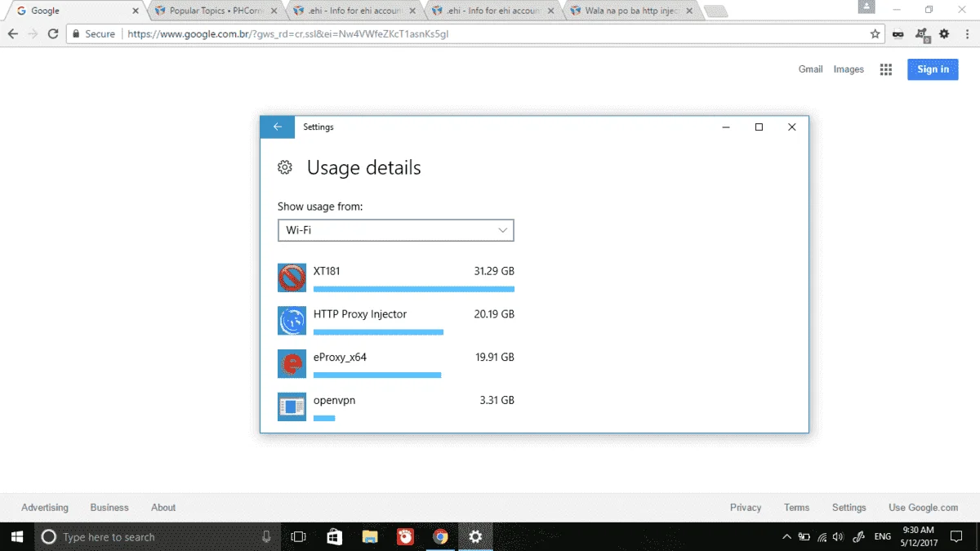
Task: Open the Images link
Action: 849,69
